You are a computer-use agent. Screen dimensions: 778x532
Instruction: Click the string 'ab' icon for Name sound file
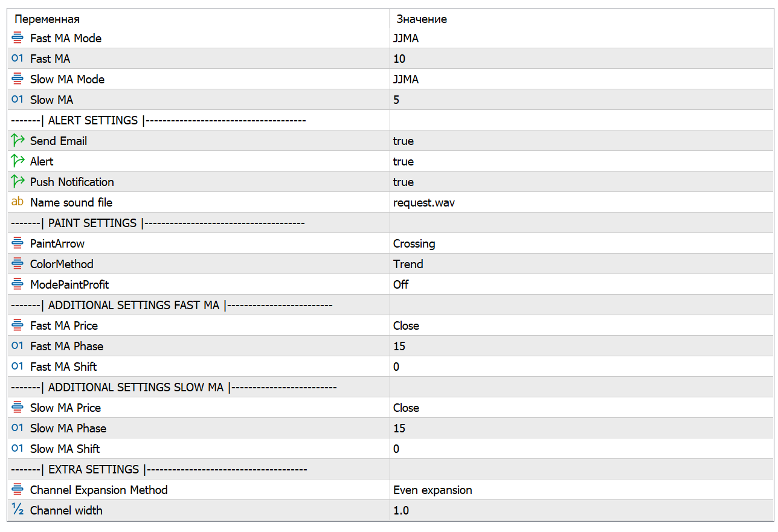[x=18, y=202]
